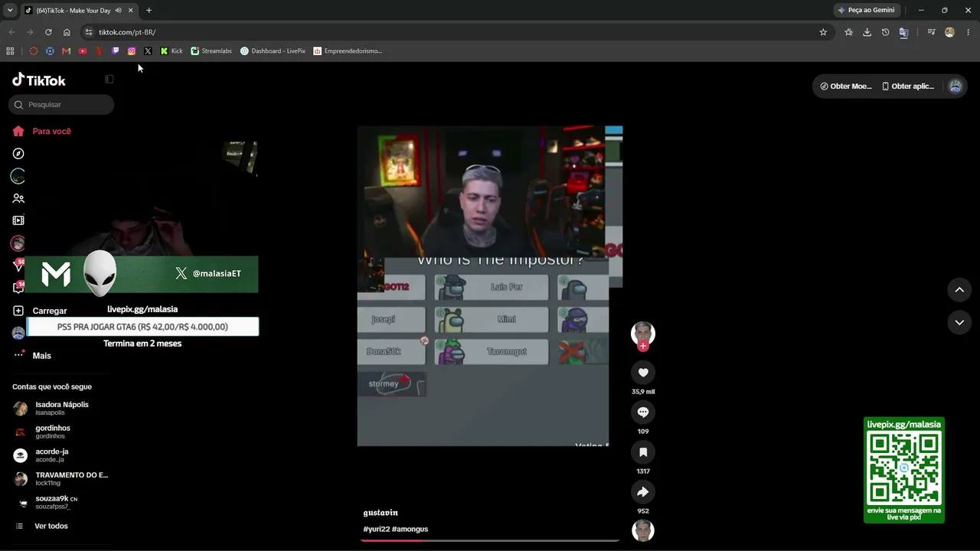Screen dimensions: 980x551
Task: Open the Dashboard - LivePix bookmark
Action: coord(273,51)
